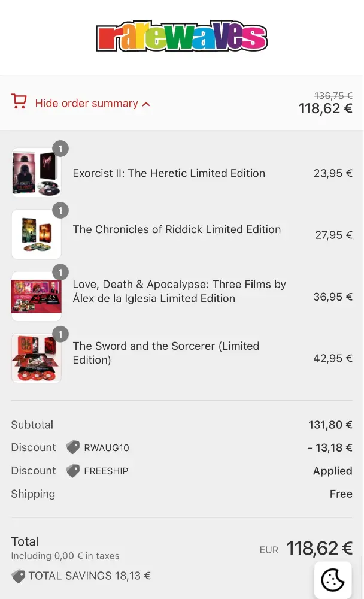Click the FREESHIP discount tag icon
Image resolution: width=364 pixels, height=599 pixels.
[73, 471]
